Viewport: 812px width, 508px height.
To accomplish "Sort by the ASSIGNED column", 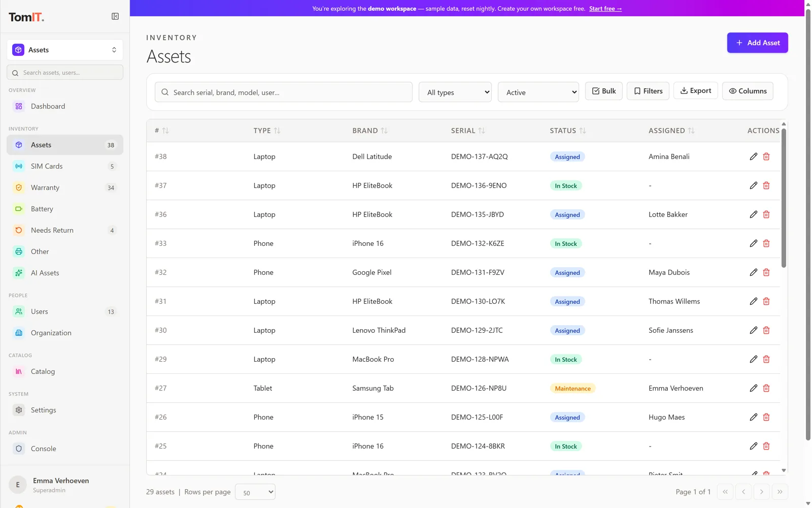I will pos(671,131).
